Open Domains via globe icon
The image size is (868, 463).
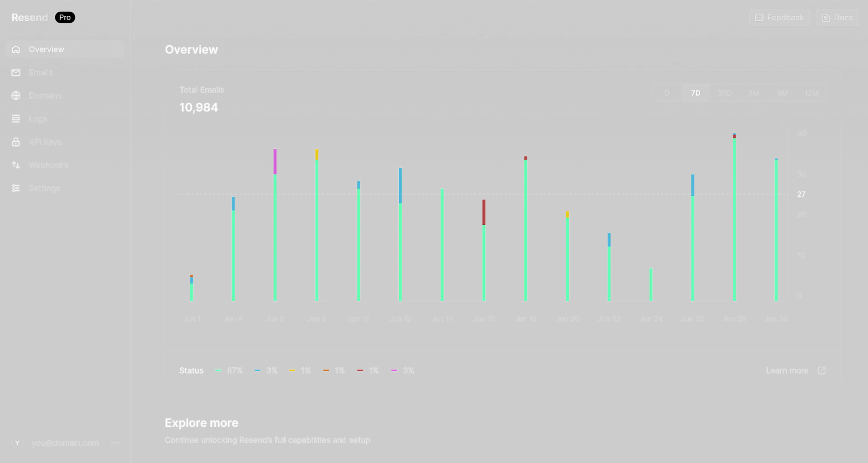click(16, 95)
